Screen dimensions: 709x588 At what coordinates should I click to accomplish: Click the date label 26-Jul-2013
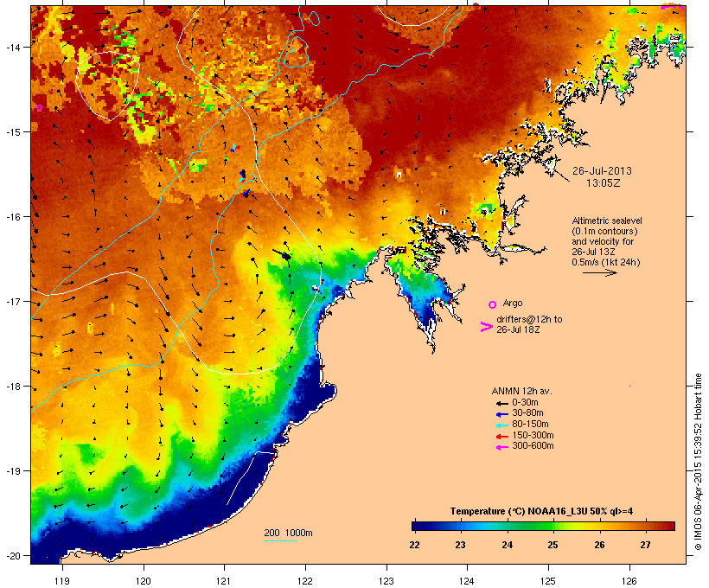[602, 171]
